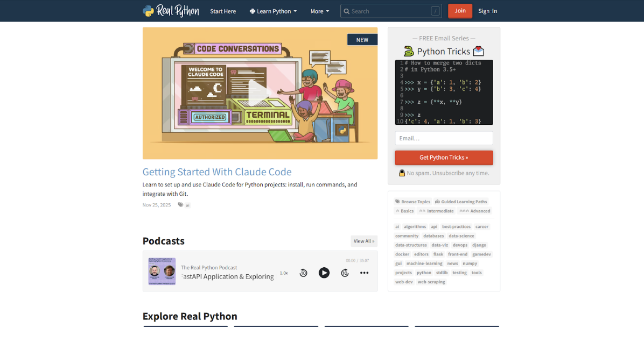644x342 pixels.
Task: Change the 1.0x playback speed
Action: [x=284, y=273]
